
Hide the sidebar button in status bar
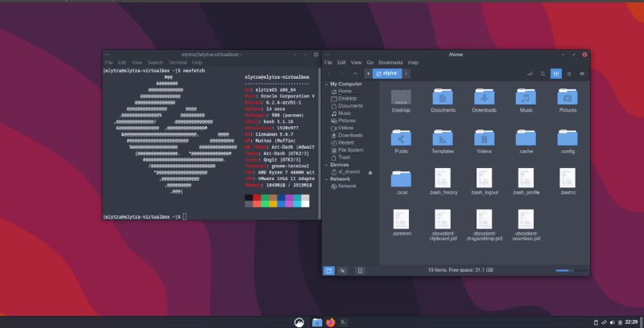click(x=360, y=271)
